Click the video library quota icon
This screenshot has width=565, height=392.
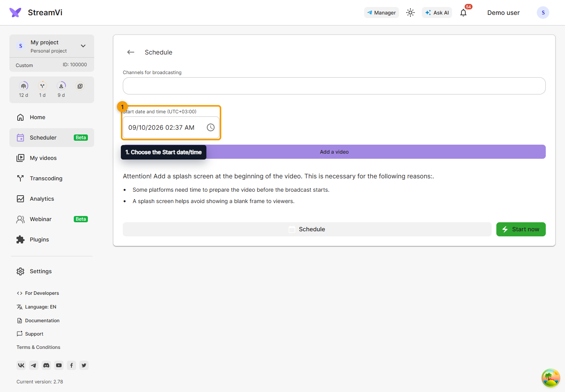pyautogui.click(x=80, y=86)
